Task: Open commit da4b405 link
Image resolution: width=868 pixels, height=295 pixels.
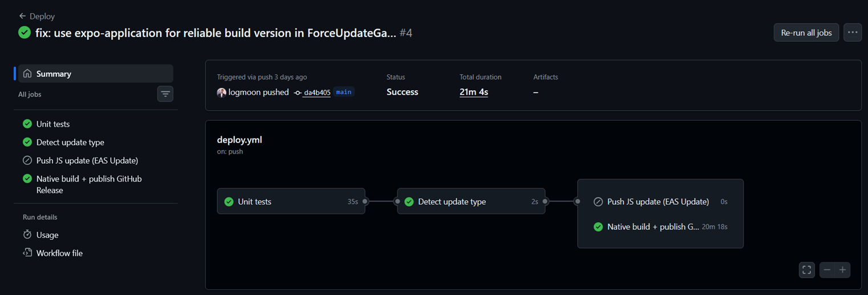Action: coord(317,92)
